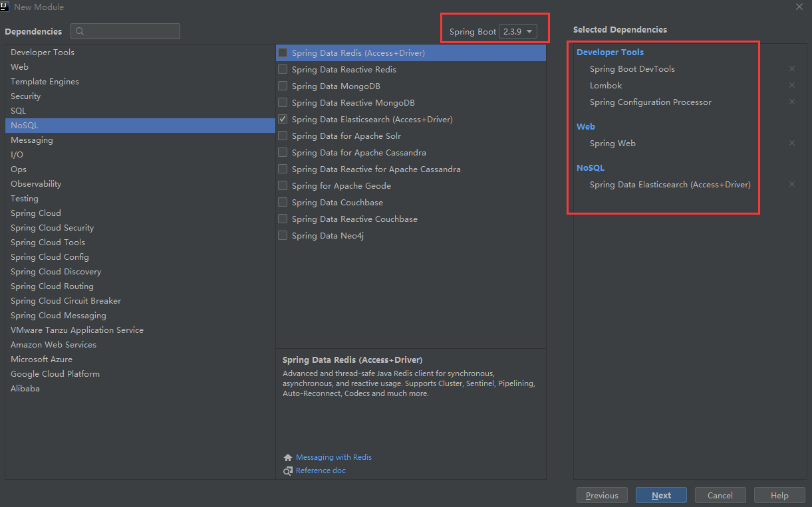
Task: Open Observability category
Action: 140,183
